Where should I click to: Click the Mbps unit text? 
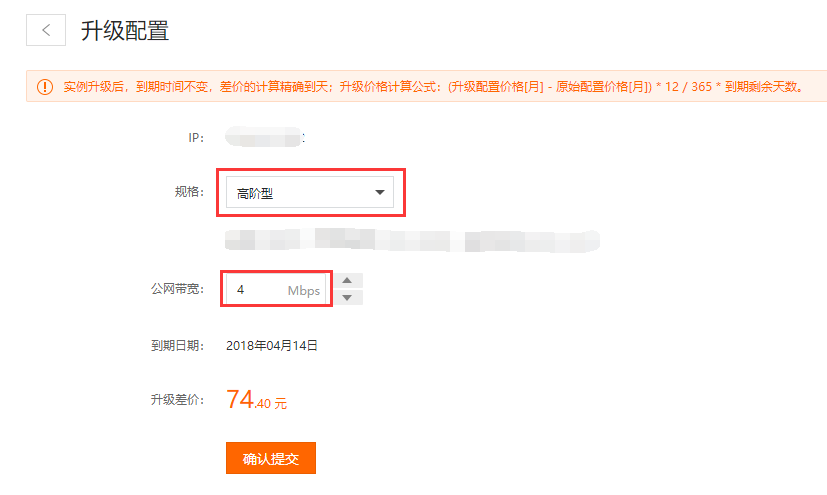pos(304,290)
